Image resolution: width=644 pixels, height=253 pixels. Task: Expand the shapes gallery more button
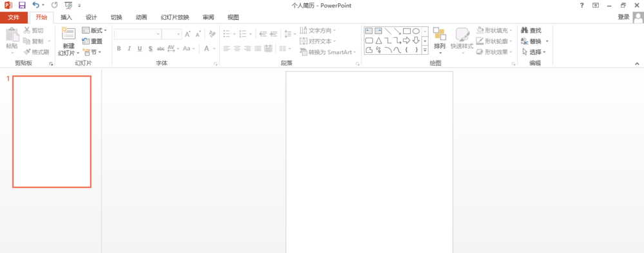pos(425,50)
